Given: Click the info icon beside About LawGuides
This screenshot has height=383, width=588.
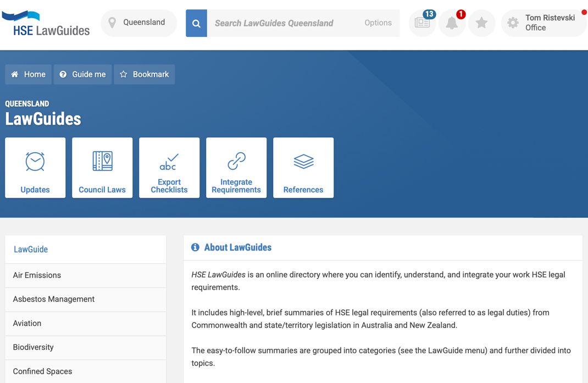Looking at the screenshot, I should pos(196,247).
